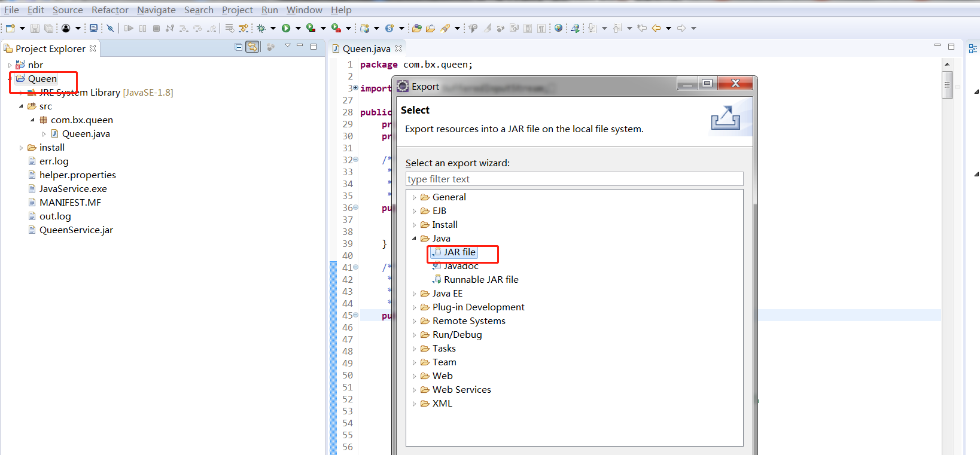Expand the Java EE export category

coord(414,294)
